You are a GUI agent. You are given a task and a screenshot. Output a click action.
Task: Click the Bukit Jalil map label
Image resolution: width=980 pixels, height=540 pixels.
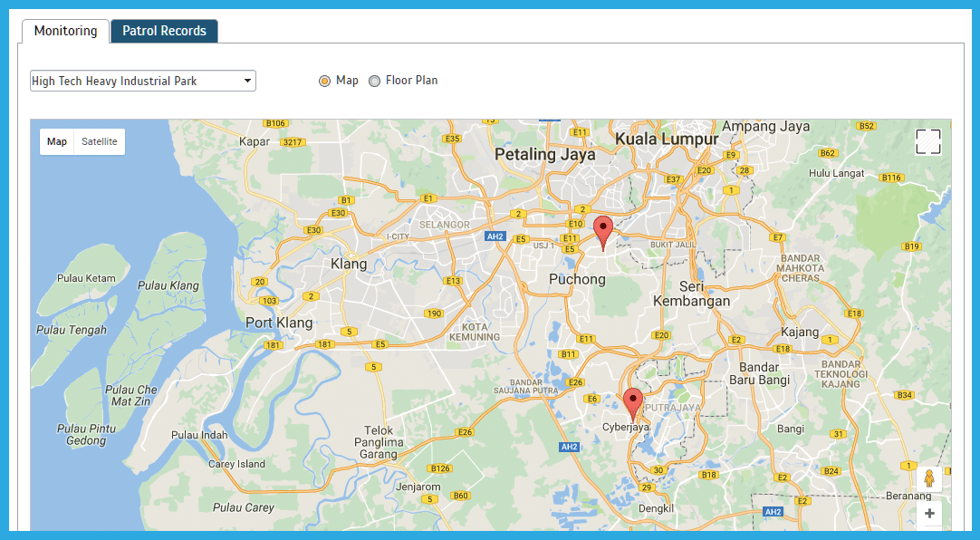click(672, 245)
